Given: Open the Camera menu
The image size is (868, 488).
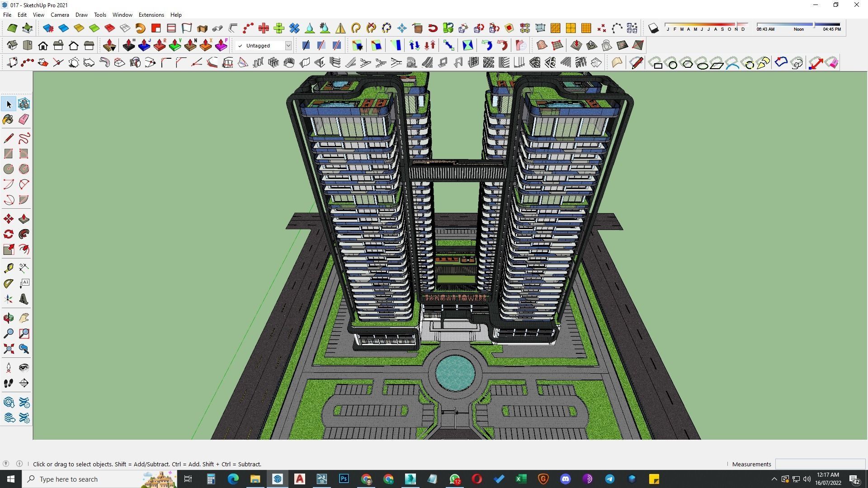Looking at the screenshot, I should pos(60,15).
